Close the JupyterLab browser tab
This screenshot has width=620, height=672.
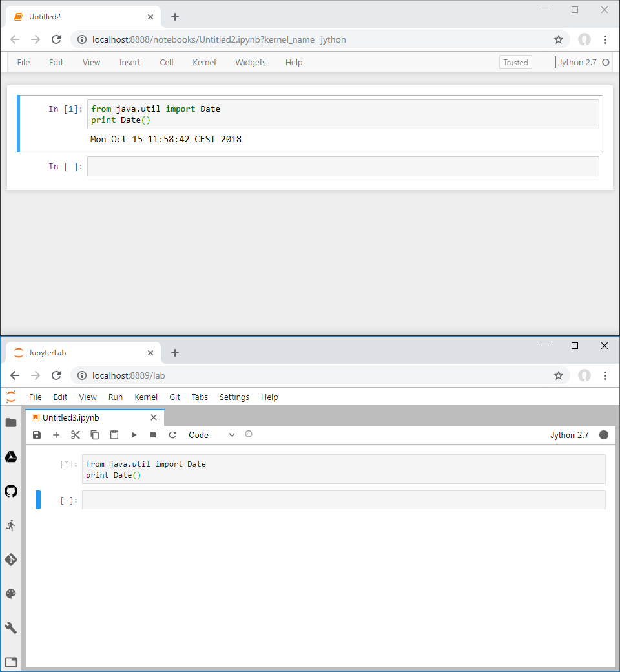[150, 353]
